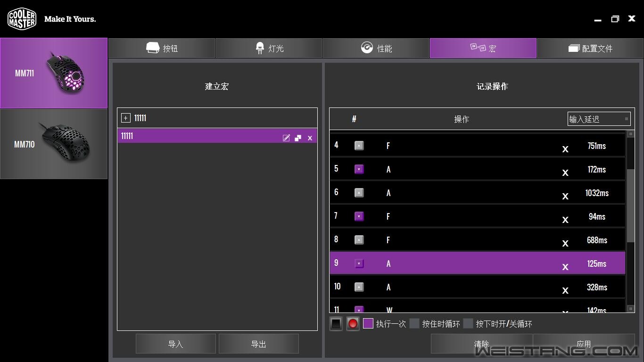Screen dimensions: 644x362
Task: Click key-up icon in row 8
Action: coord(359,240)
